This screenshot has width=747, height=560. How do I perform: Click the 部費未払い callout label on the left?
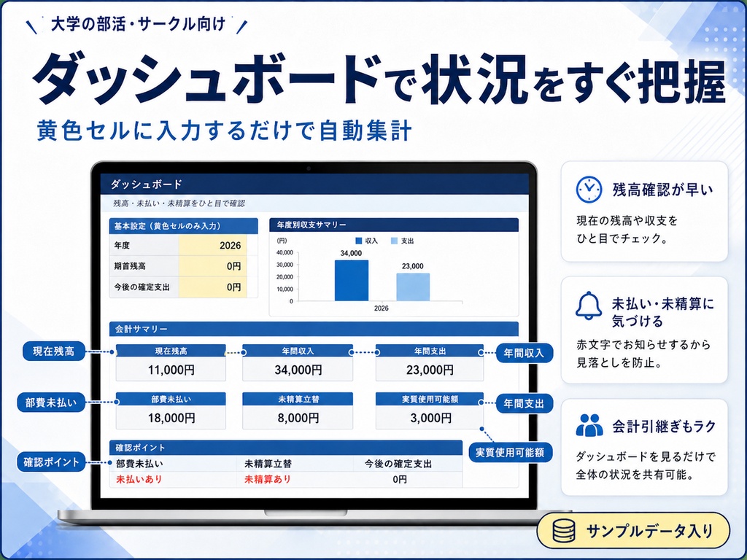click(x=51, y=402)
